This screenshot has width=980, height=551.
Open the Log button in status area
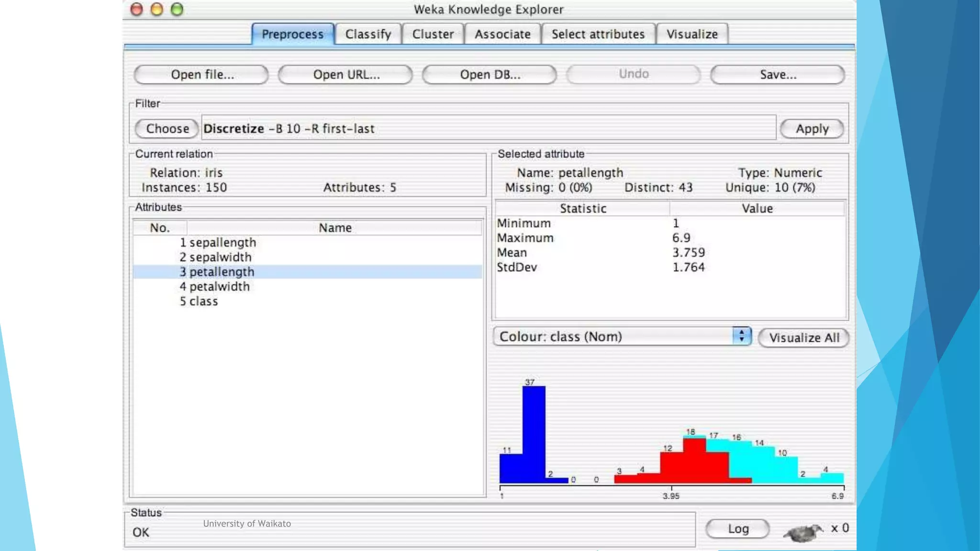point(737,529)
